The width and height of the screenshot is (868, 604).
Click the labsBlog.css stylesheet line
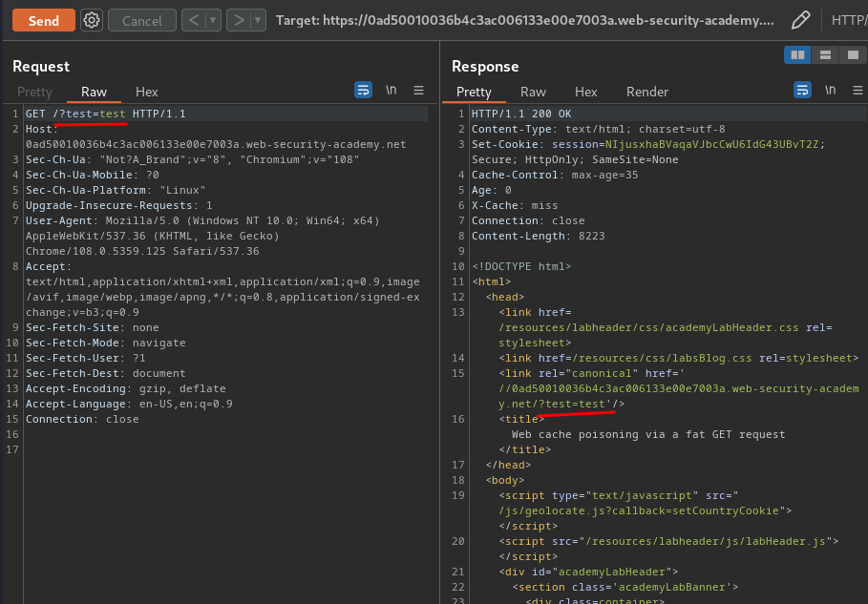point(678,358)
